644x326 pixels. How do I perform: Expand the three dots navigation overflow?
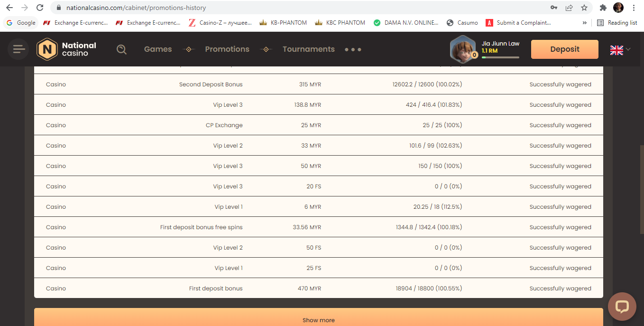click(353, 49)
